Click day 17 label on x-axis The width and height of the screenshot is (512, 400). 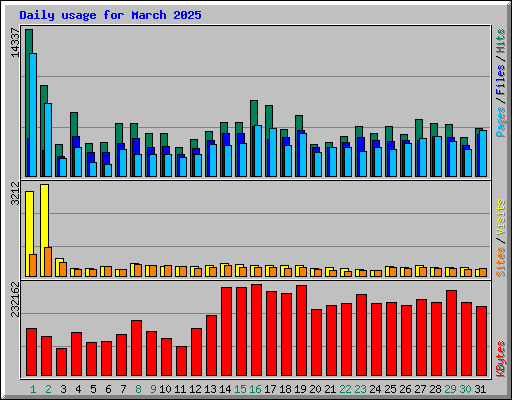270,389
